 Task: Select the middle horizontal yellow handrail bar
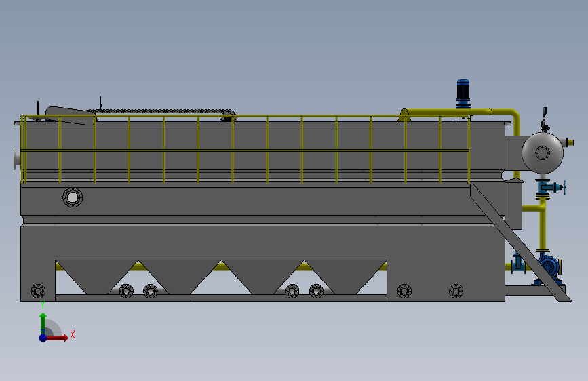245,151
